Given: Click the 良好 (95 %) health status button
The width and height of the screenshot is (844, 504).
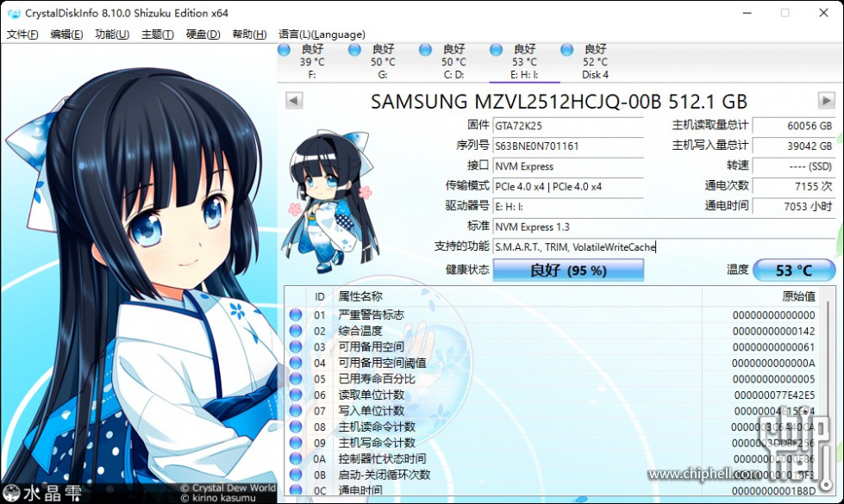Looking at the screenshot, I should 568,270.
